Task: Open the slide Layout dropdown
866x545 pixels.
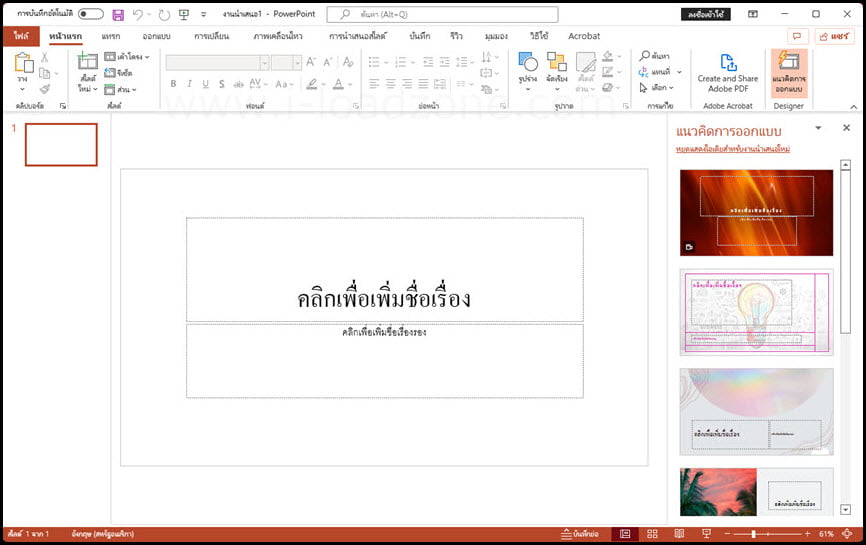Action: point(127,57)
